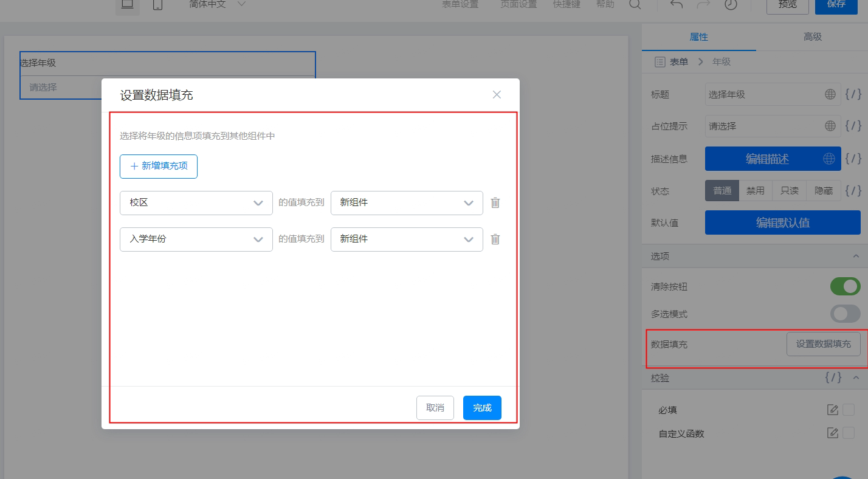868x479 pixels.
Task: Delete the 校区 fill row with its trash icon
Action: [495, 202]
